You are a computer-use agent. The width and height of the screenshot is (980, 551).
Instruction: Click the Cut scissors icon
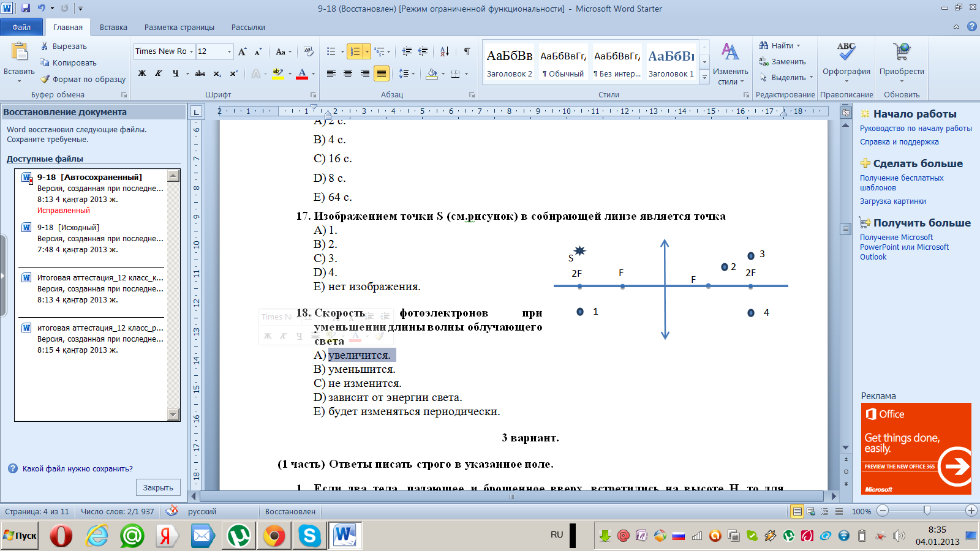[45, 47]
